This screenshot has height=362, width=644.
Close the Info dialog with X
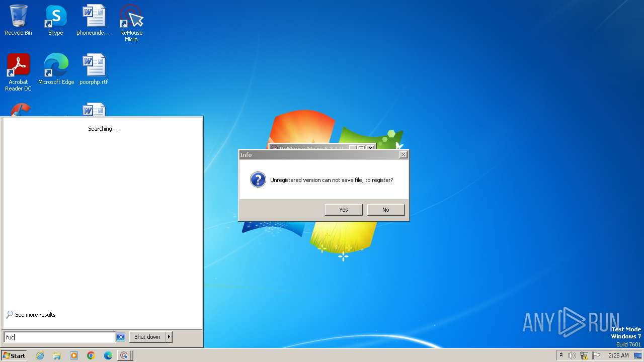(x=403, y=155)
